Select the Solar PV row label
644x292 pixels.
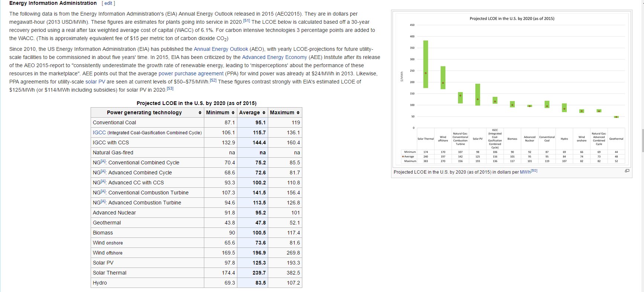pos(103,263)
